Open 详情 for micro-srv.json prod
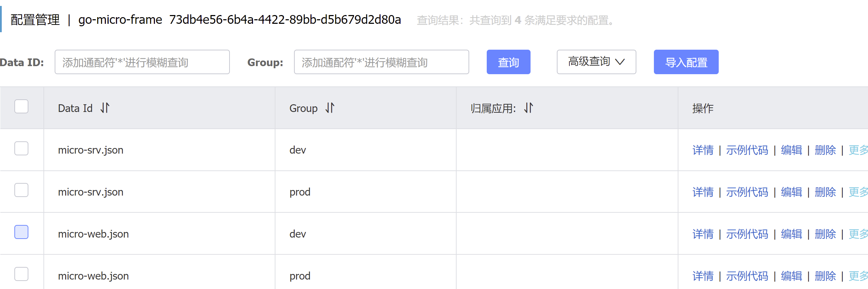 (x=703, y=192)
